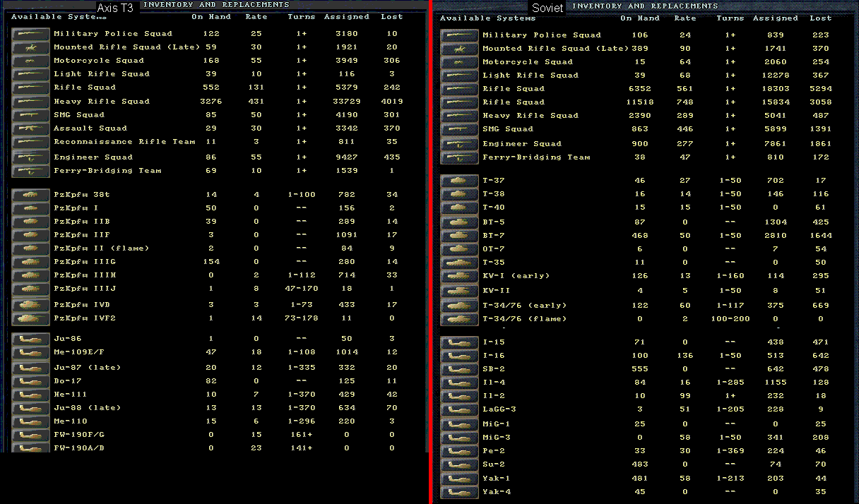This screenshot has width=859, height=504.
Task: Click the '47-170' turns value for PzKpfw IIIJ
Action: tap(302, 289)
